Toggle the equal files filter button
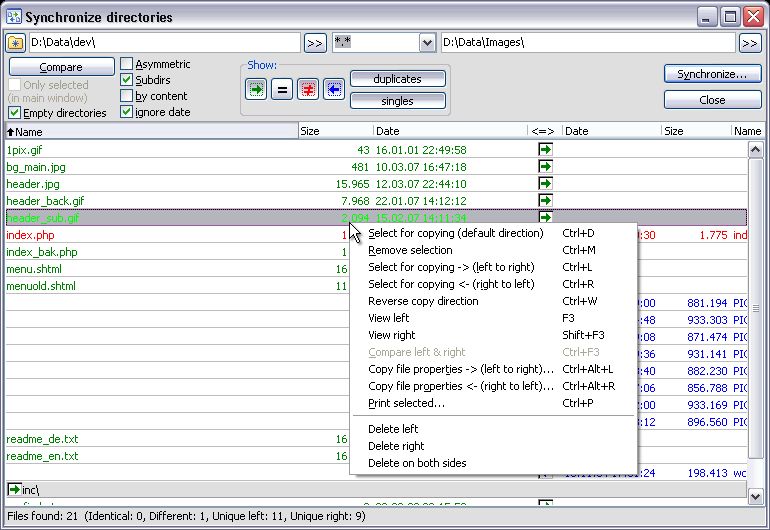 point(282,89)
